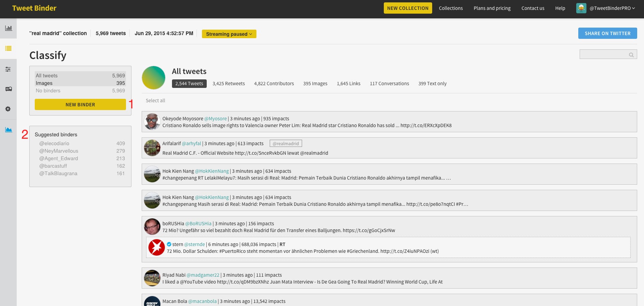The image size is (644, 306).
Task: Open the Help menu item
Action: [x=560, y=8]
